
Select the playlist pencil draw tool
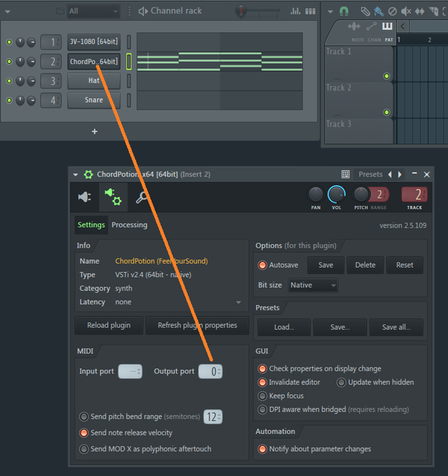pos(366,12)
